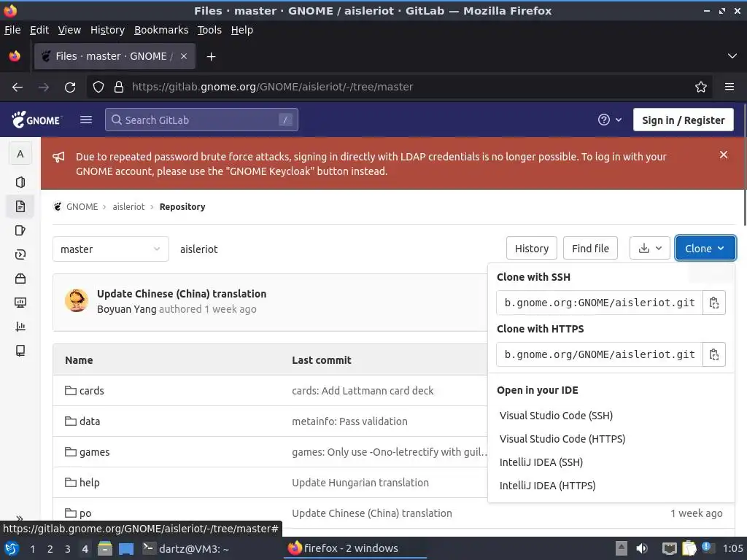Screen dimensions: 747x560
Task: Reload the current page
Action: click(70, 87)
